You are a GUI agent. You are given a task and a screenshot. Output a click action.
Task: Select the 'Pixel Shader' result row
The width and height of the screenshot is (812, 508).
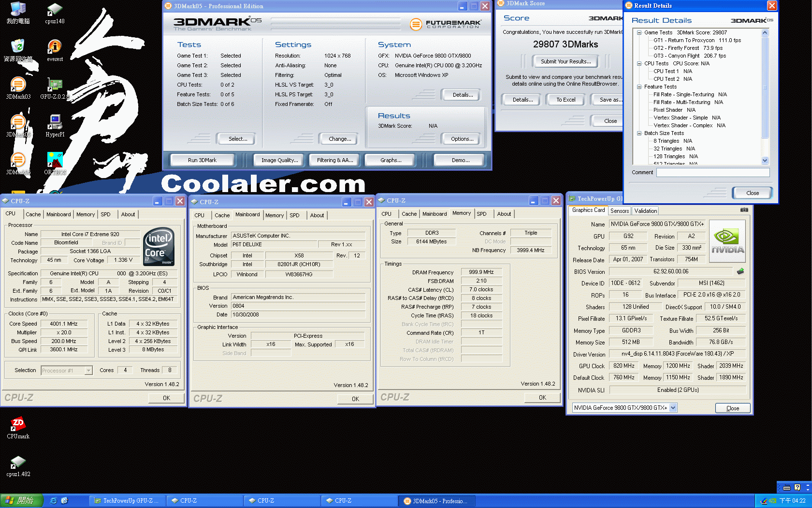[674, 110]
